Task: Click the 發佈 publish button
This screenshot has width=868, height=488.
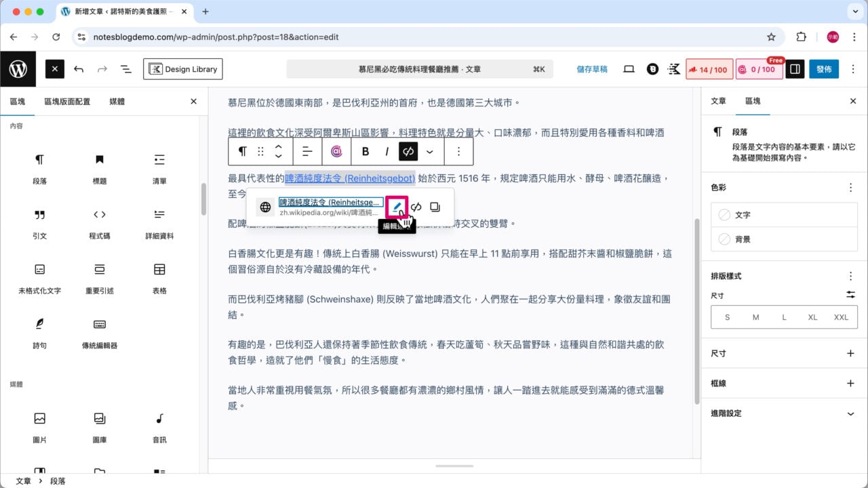Action: click(824, 69)
